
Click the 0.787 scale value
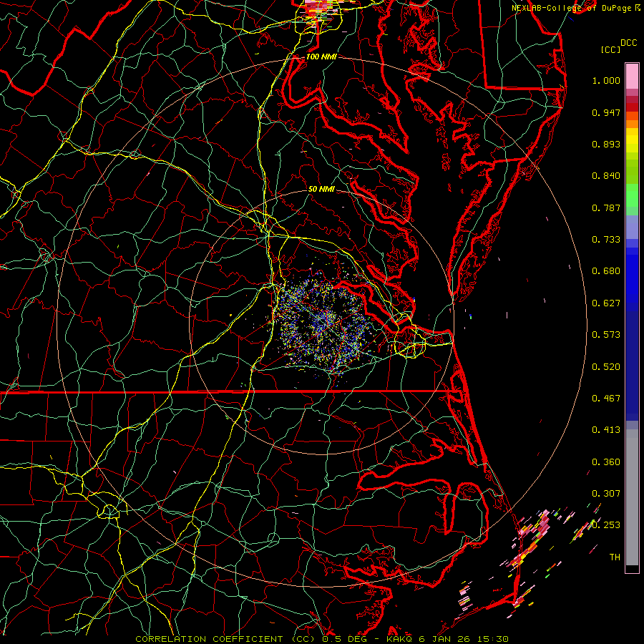point(606,208)
